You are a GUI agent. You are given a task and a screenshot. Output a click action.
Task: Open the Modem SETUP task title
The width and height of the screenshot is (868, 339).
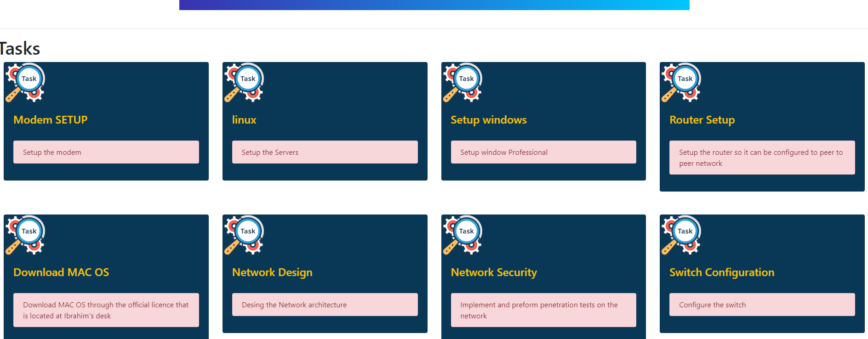point(51,120)
